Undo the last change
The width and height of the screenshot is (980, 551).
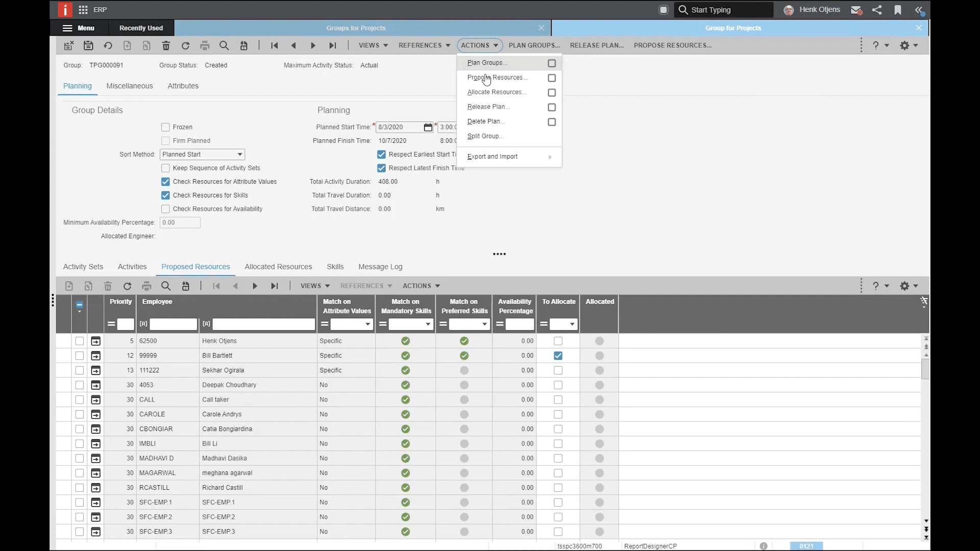108,45
